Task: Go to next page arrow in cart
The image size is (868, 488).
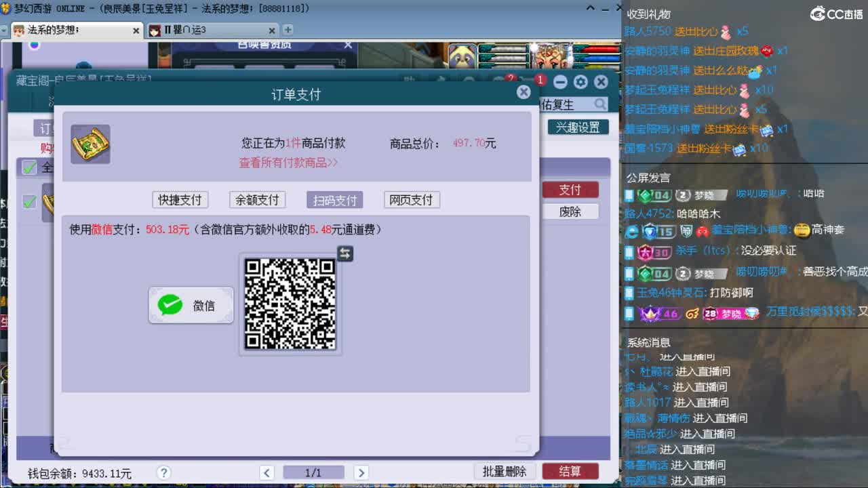Action: click(361, 472)
